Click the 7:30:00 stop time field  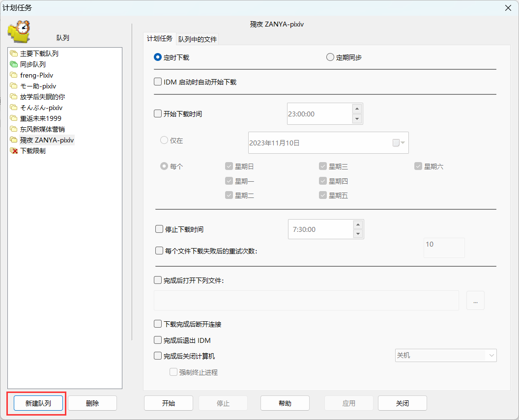[x=320, y=229]
